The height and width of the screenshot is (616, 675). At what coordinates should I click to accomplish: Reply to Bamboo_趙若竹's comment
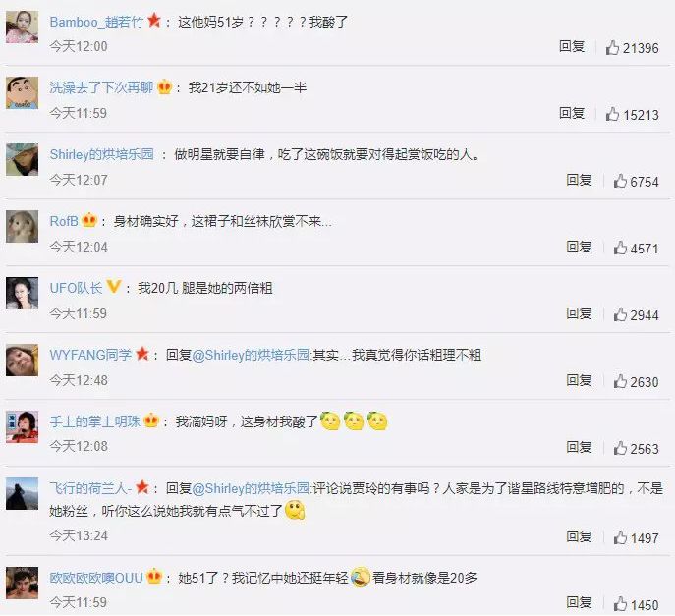[x=572, y=46]
